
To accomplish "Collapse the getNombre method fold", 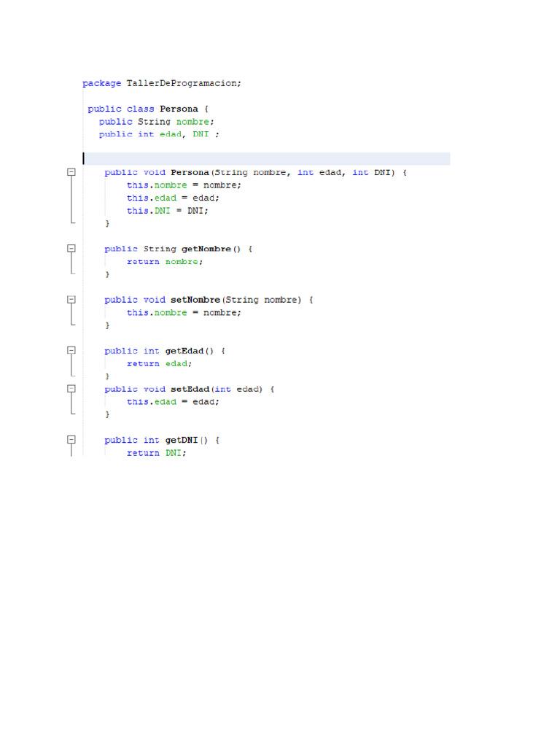I will click(x=71, y=248).
